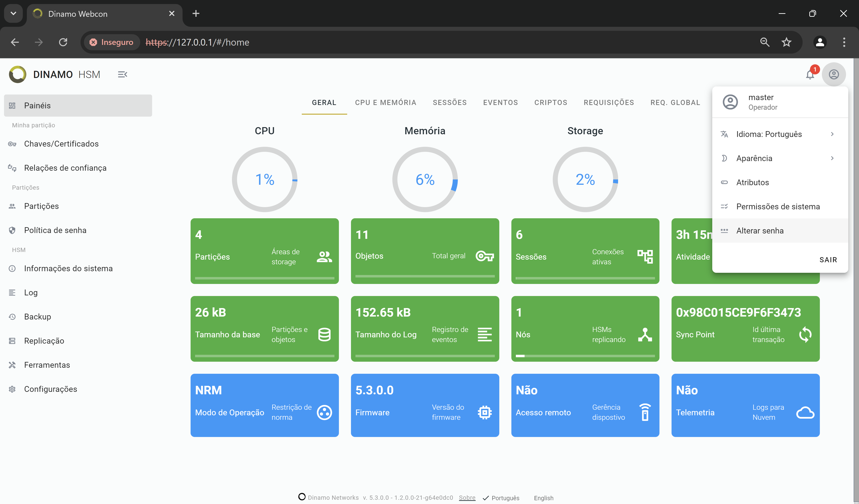Viewport: 859px width, 504px height.
Task: Click the Backup icon in sidebar
Action: coord(12,316)
